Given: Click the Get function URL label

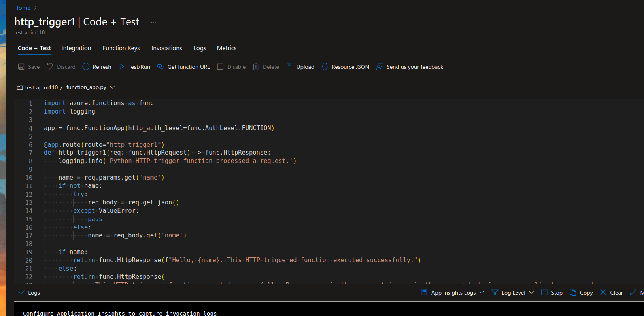Looking at the screenshot, I should point(189,67).
